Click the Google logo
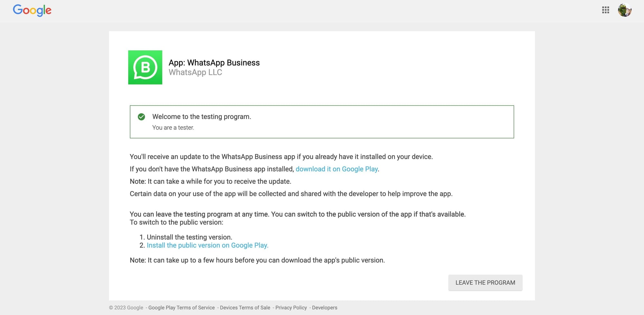Screen dimensions: 644x315 click(x=32, y=10)
